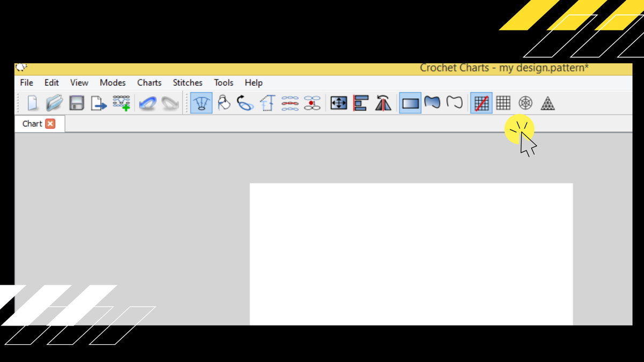Select the paint bucket color mode
The image size is (644, 362).
coord(223,103)
